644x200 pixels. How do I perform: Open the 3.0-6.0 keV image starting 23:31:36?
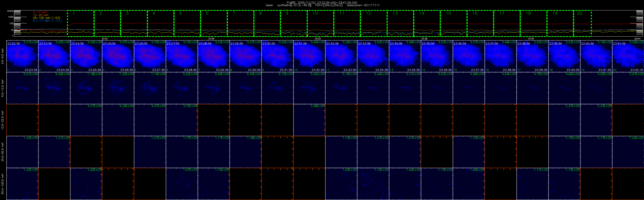pyautogui.click(x=309, y=56)
